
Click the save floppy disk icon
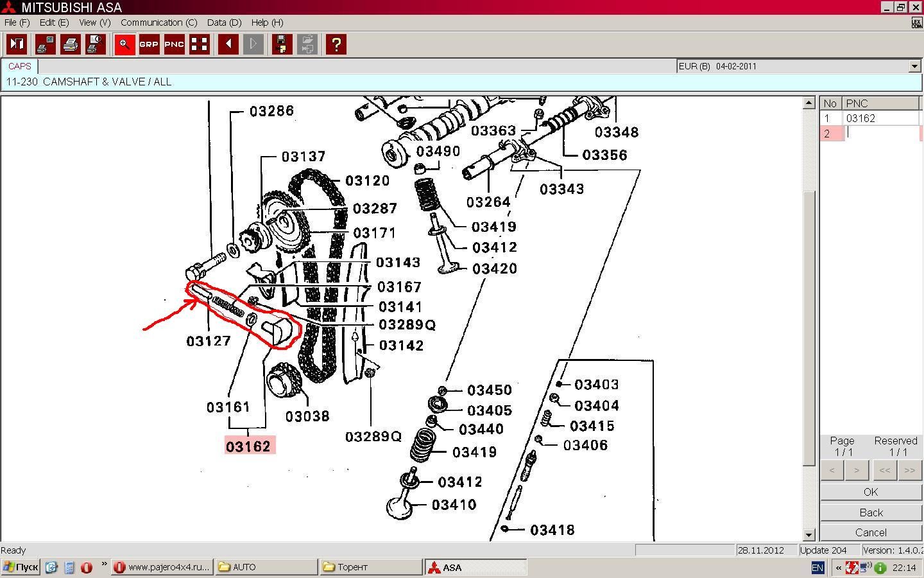(282, 44)
